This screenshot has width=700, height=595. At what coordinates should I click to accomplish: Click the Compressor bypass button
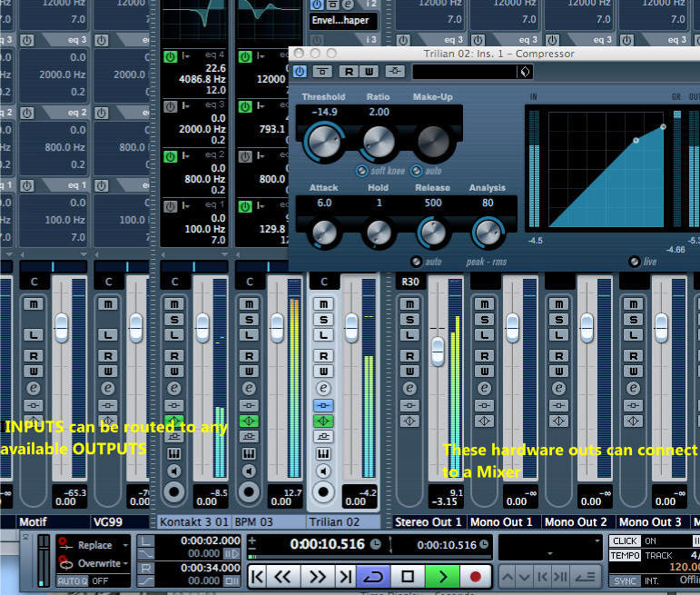pos(322,72)
